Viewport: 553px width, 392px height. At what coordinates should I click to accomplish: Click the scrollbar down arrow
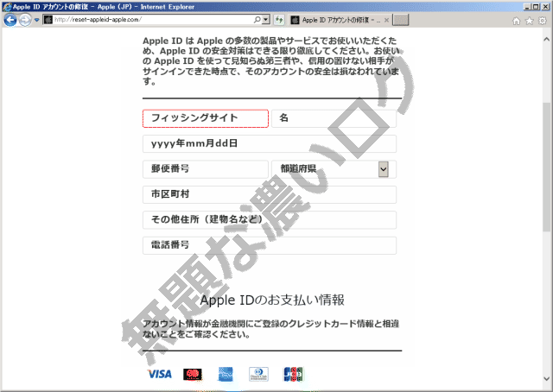click(x=547, y=379)
